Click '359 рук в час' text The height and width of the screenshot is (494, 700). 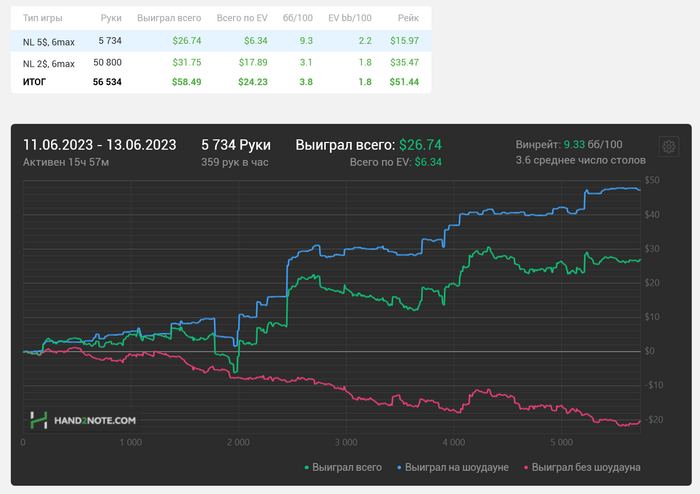click(234, 162)
